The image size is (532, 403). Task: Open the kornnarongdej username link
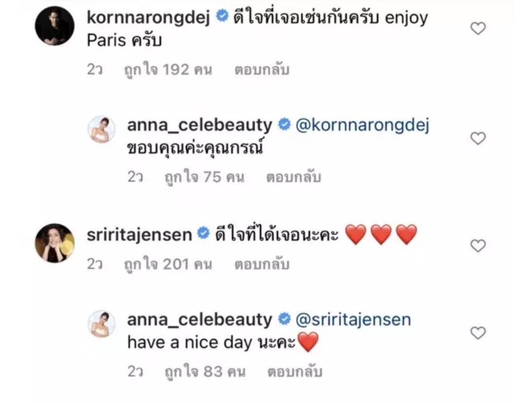click(149, 18)
